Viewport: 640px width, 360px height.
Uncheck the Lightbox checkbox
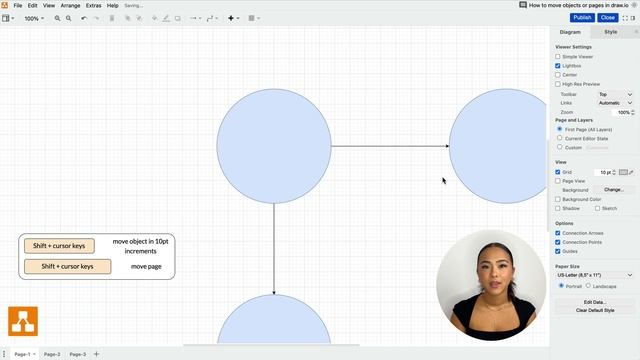coord(558,66)
